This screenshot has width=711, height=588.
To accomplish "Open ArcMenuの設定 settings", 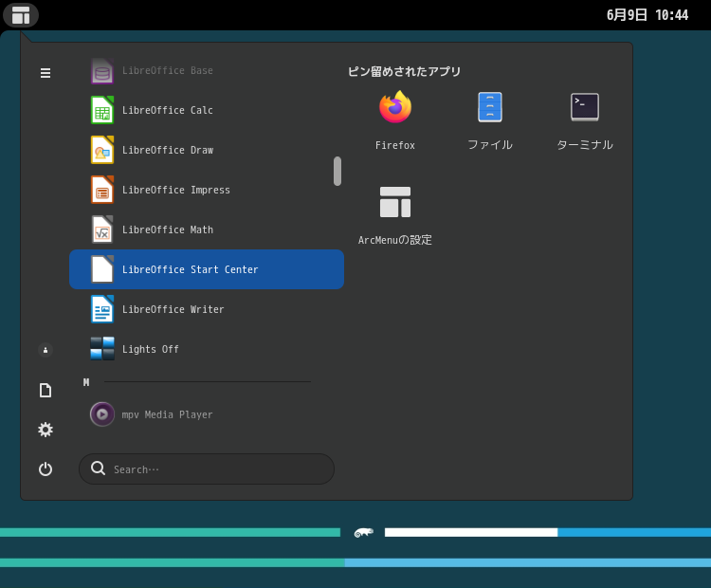I will point(395,216).
